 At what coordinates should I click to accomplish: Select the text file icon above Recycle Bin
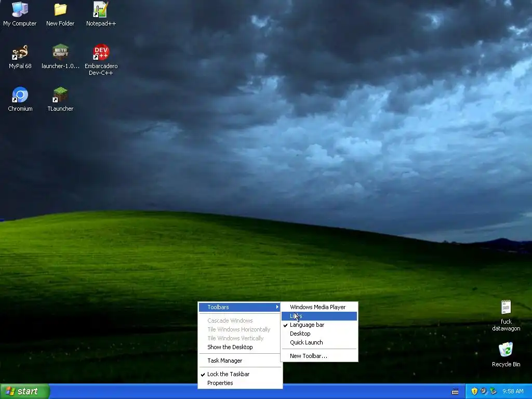tap(506, 315)
